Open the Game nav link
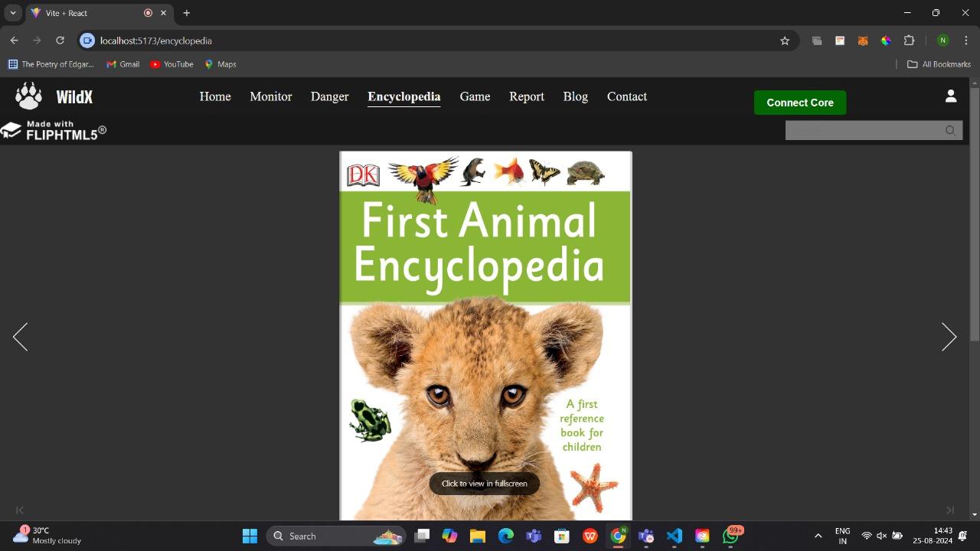Image resolution: width=980 pixels, height=551 pixels. 475,96
